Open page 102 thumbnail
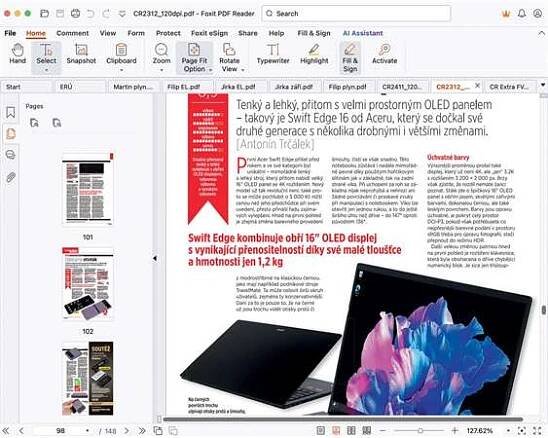Screen dimensions: 548x438 [87, 284]
